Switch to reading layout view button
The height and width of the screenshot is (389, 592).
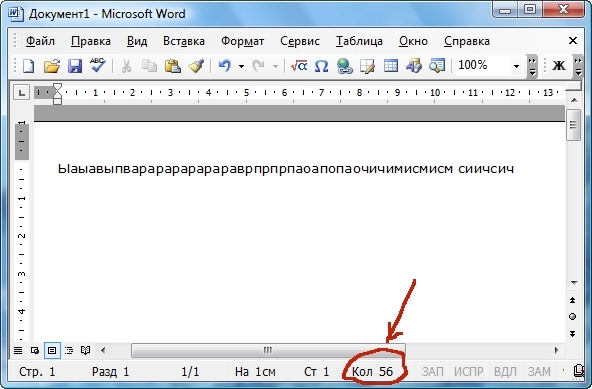pos(86,350)
